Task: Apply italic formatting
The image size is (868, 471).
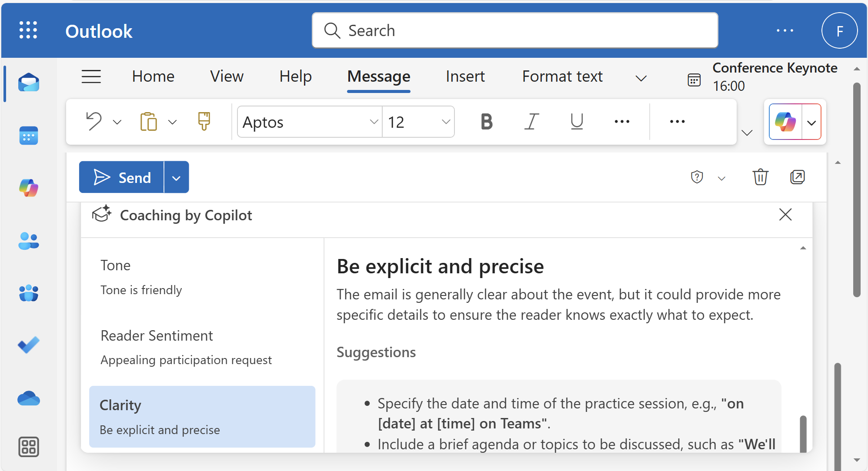Action: coord(531,122)
